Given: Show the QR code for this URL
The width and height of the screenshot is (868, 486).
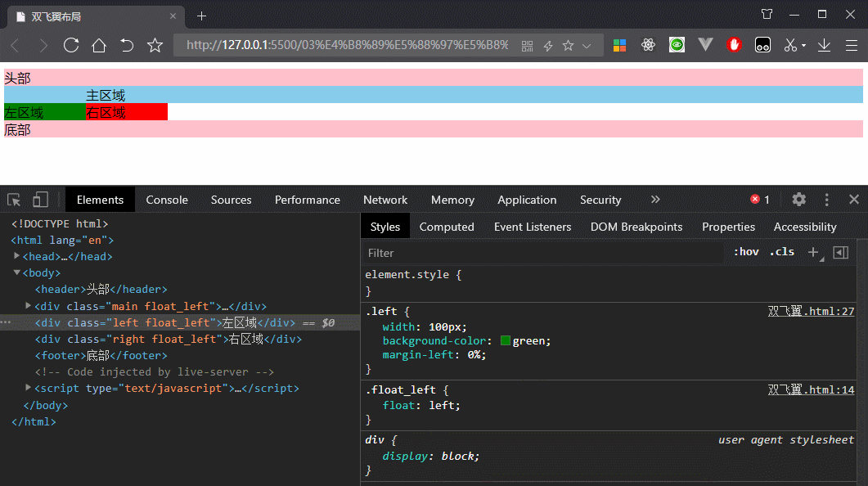Looking at the screenshot, I should (527, 46).
